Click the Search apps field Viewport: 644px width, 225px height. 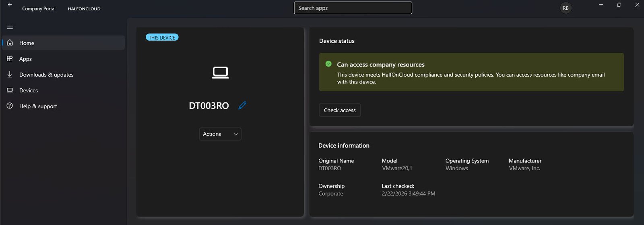353,8
